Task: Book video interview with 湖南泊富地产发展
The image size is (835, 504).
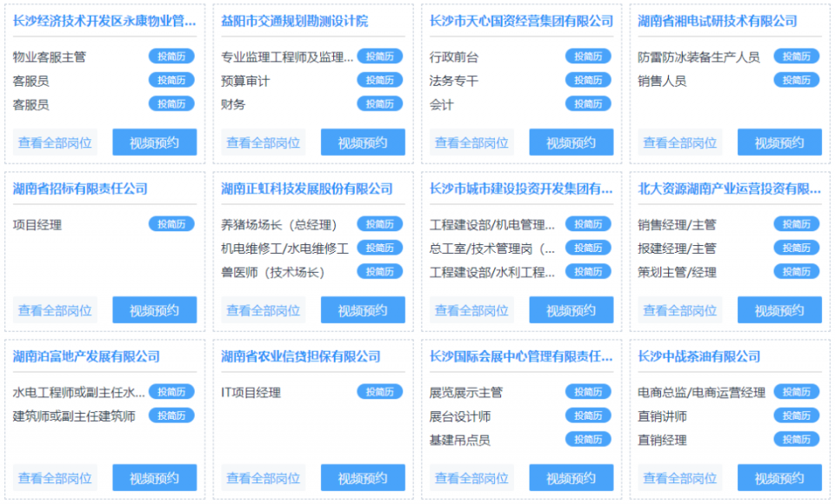Action: (x=155, y=477)
